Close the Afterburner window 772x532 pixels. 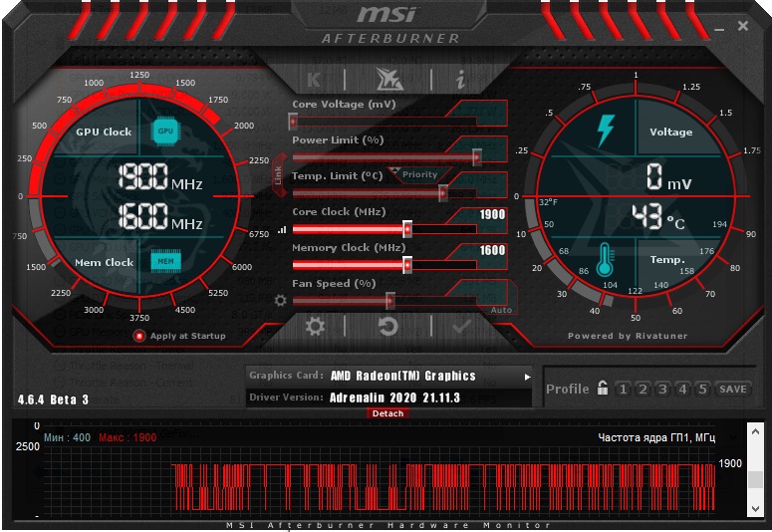743,26
